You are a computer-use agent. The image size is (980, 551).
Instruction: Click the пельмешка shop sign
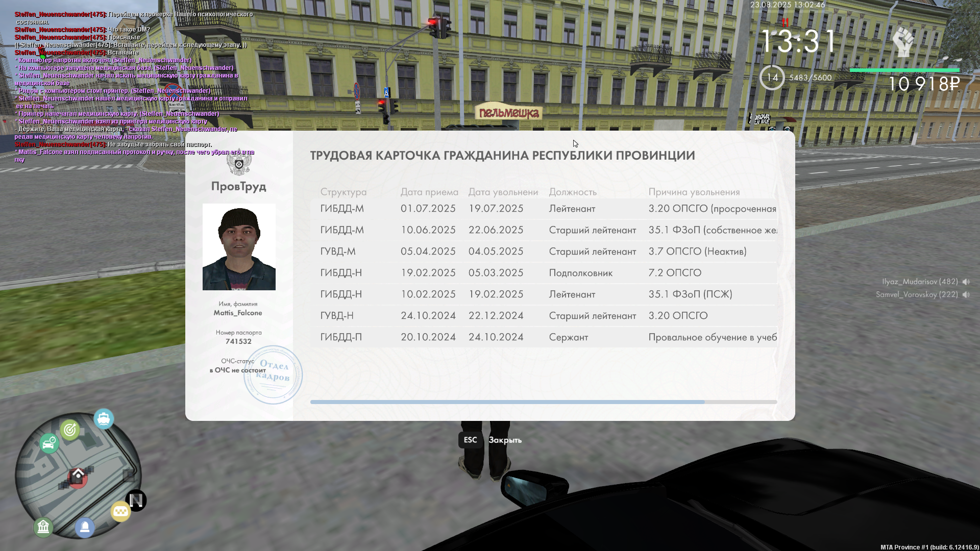[x=509, y=113]
